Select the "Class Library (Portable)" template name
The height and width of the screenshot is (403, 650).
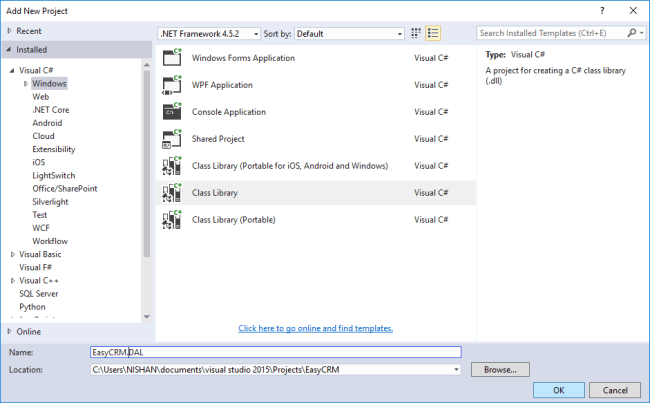click(234, 220)
